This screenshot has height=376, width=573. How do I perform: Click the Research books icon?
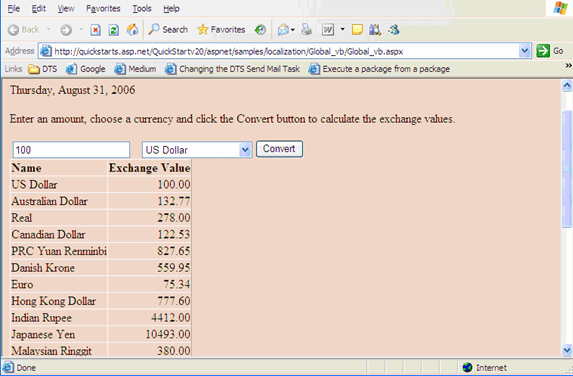tap(375, 30)
